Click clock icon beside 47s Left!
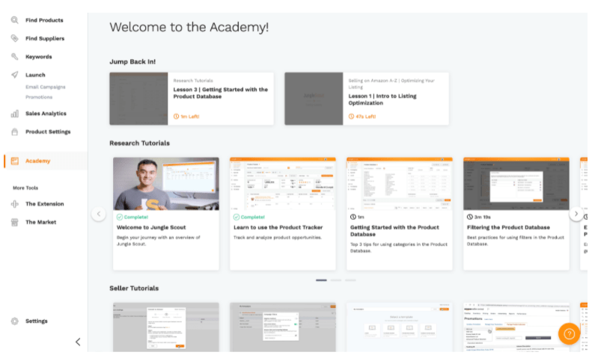Screen dimensions: 595x364 tap(351, 117)
